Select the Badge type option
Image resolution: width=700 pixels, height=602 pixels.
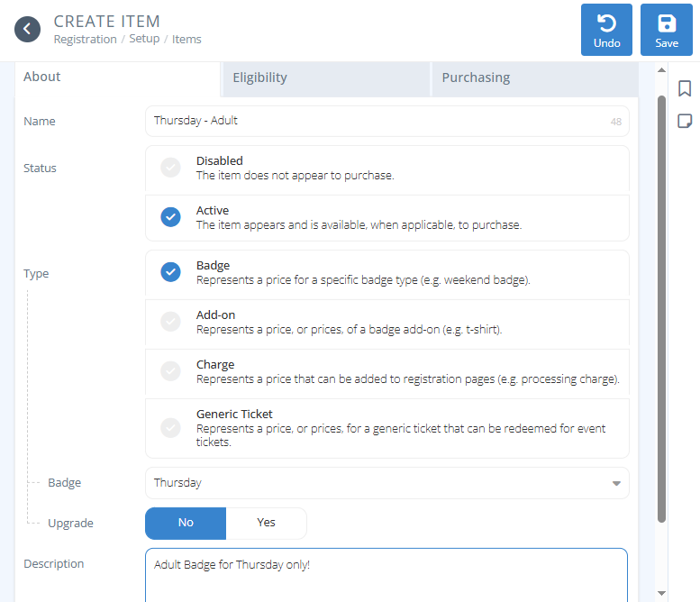pyautogui.click(x=387, y=273)
